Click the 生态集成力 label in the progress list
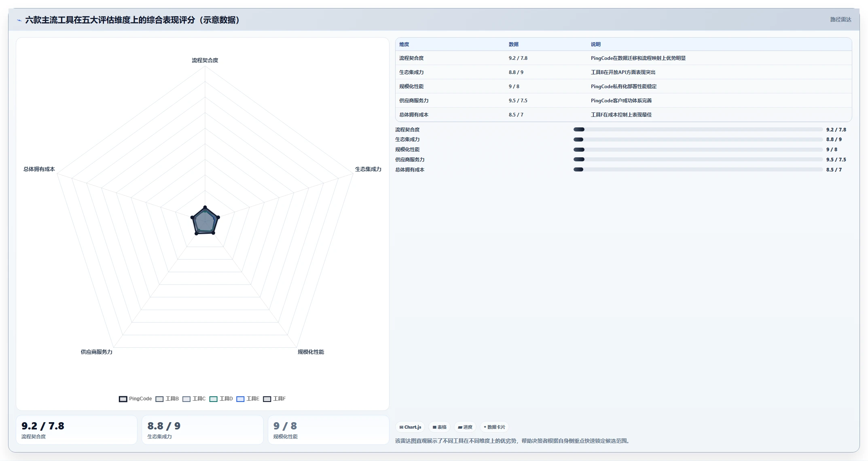 click(407, 140)
